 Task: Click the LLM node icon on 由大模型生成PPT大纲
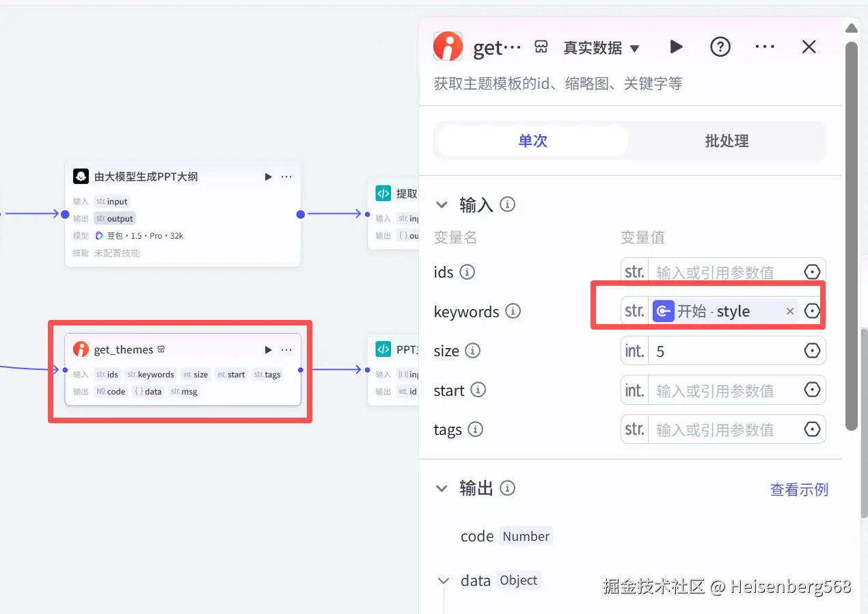tap(81, 176)
